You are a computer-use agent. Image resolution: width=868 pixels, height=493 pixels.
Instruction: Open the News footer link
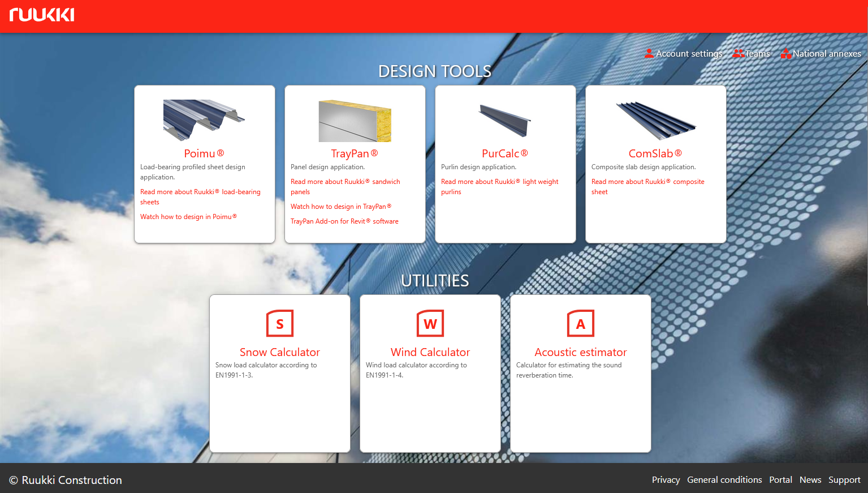click(x=810, y=479)
